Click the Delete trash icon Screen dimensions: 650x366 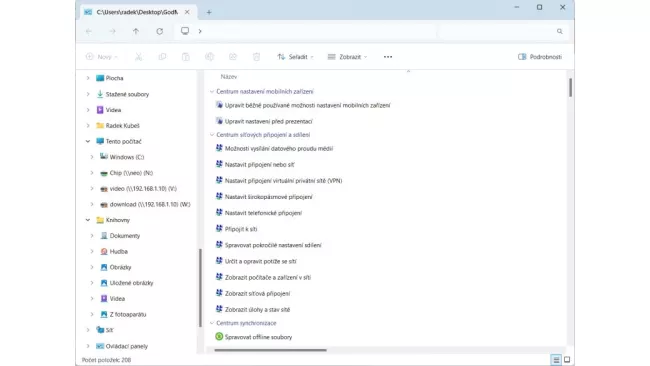pyautogui.click(x=257, y=57)
